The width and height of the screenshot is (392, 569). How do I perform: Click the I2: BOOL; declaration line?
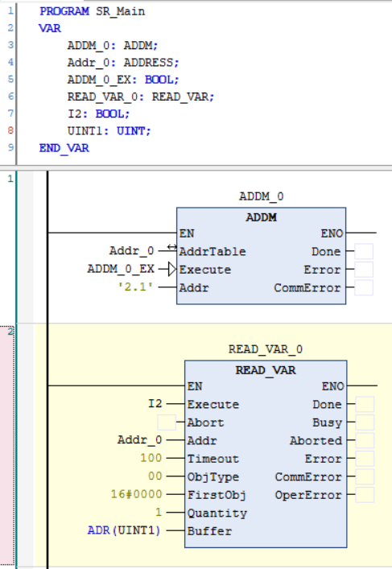[98, 114]
